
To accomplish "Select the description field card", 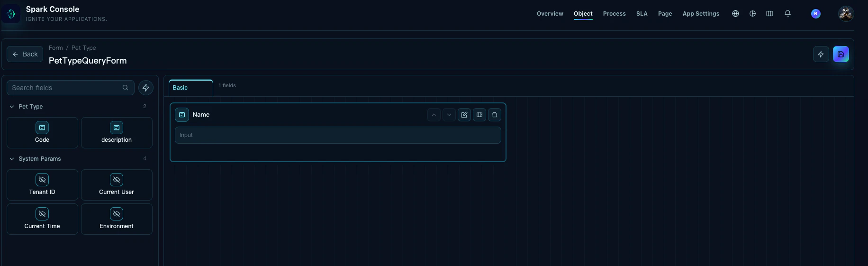I will click(117, 133).
